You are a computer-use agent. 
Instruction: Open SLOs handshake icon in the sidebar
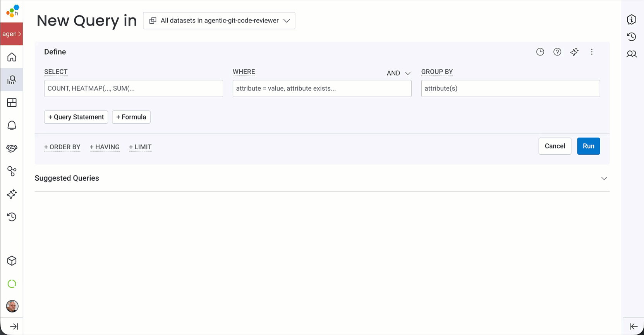pyautogui.click(x=12, y=148)
